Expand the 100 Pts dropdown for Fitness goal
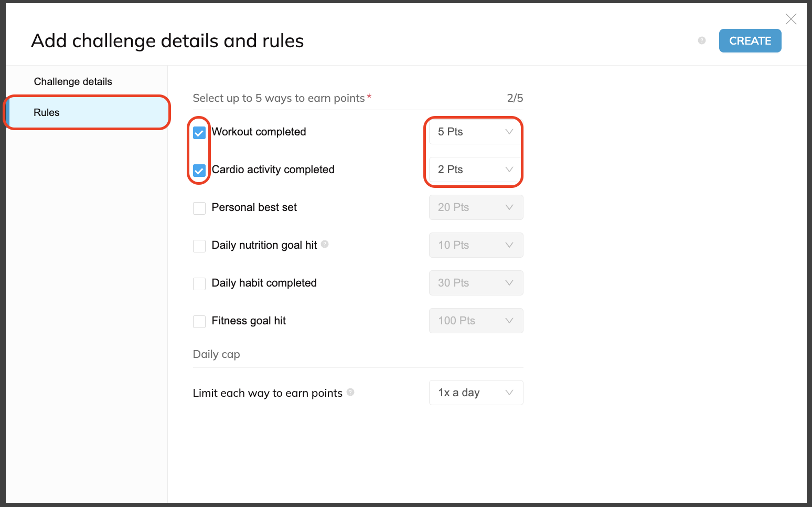Image resolution: width=812 pixels, height=507 pixels. [476, 321]
